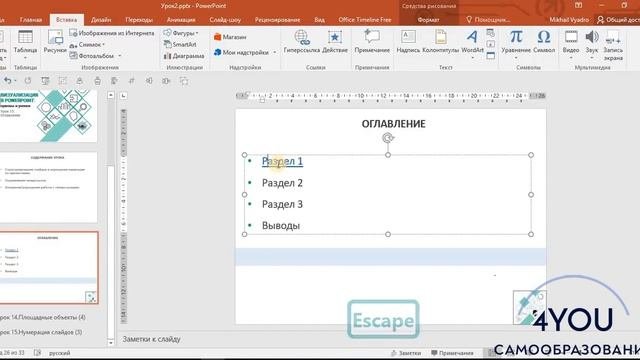
Task: Expand the Мои надстройки dropdown arrow
Action: (x=275, y=52)
